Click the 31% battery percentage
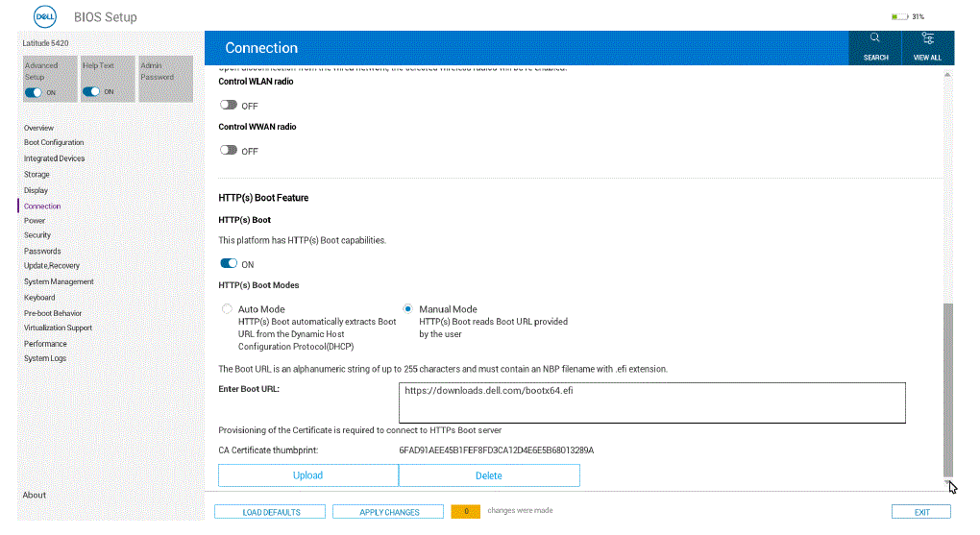Screen dimensions: 980x535 (x=919, y=17)
